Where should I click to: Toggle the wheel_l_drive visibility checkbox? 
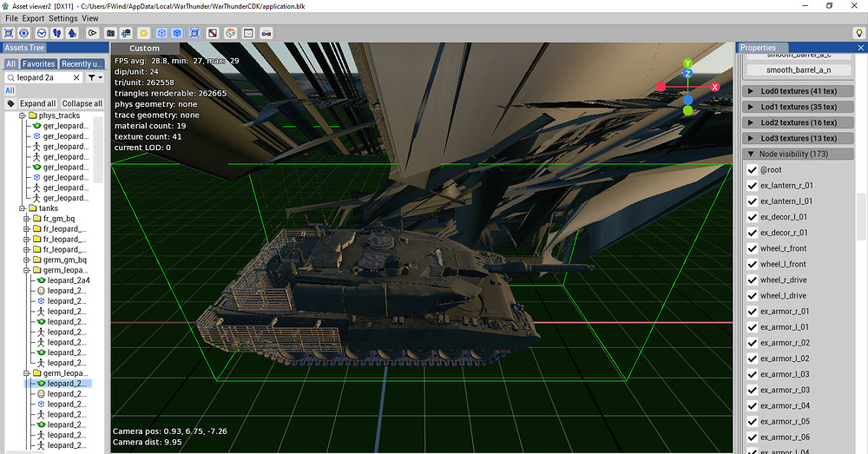753,296
